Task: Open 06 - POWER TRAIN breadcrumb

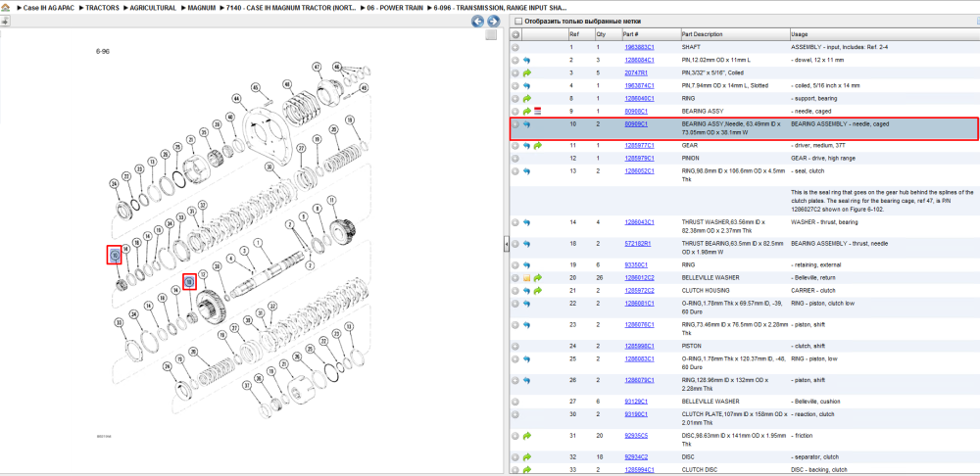Action: [395, 8]
